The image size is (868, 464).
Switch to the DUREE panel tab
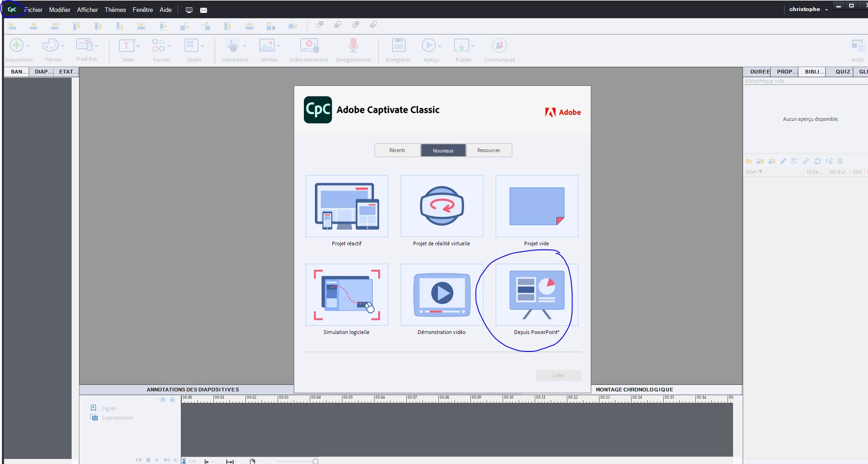(x=757, y=72)
